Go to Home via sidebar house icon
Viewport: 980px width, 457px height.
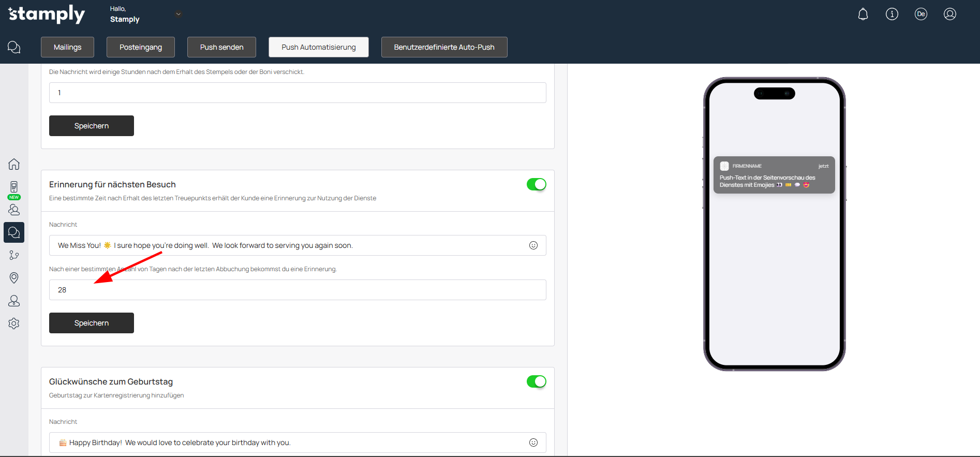point(14,164)
